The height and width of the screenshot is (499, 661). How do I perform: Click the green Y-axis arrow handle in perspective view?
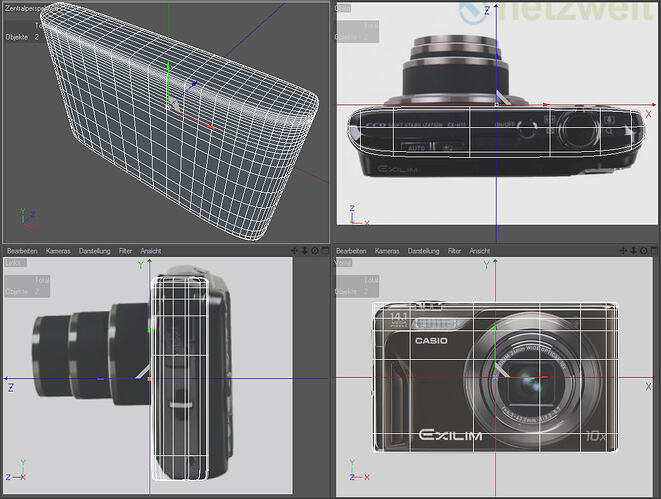(168, 66)
